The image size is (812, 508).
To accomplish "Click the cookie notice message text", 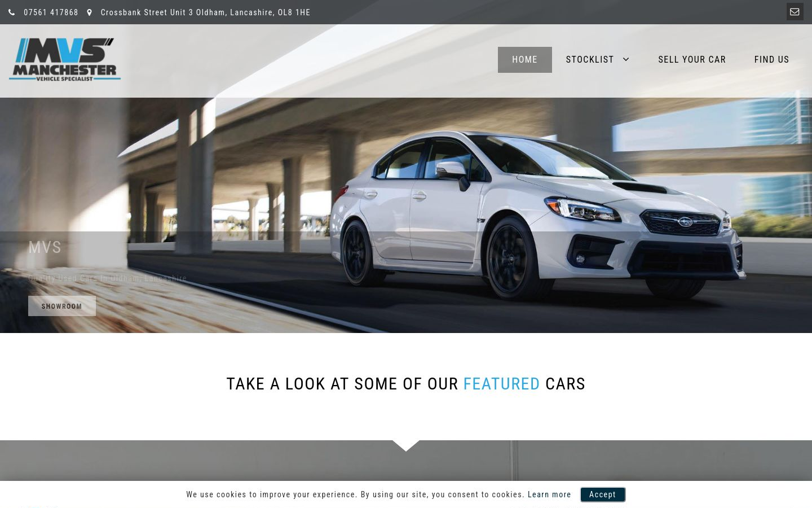I will (355, 494).
